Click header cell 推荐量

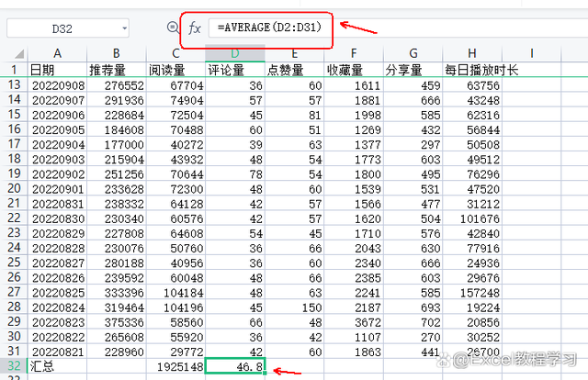point(117,70)
